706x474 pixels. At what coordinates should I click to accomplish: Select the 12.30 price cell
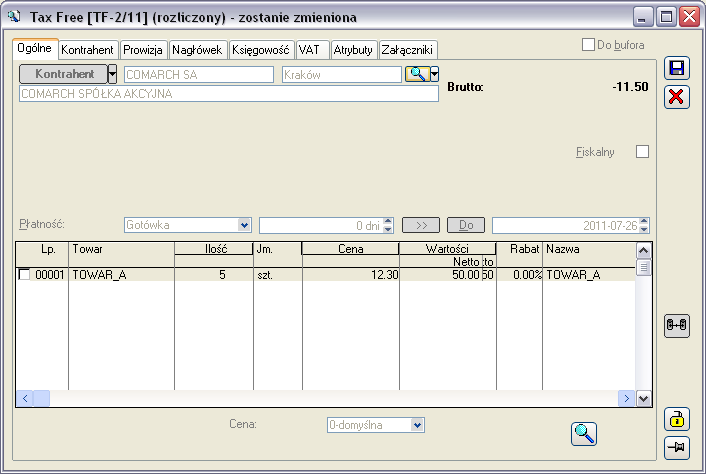[351, 275]
